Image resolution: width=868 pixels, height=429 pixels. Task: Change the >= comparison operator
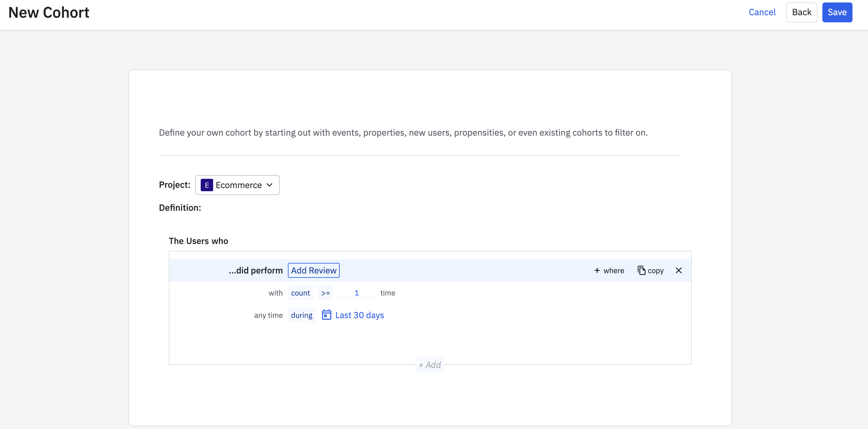[325, 293]
